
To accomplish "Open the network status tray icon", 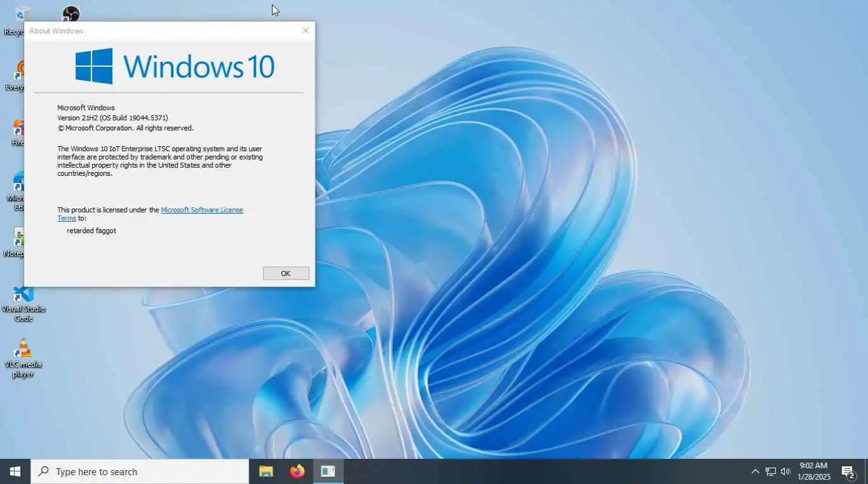I will (x=770, y=471).
